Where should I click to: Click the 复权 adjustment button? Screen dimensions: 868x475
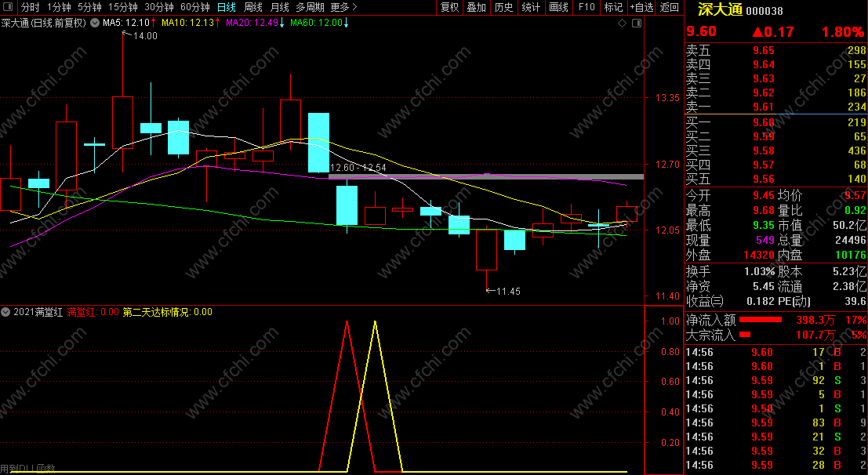449,7
